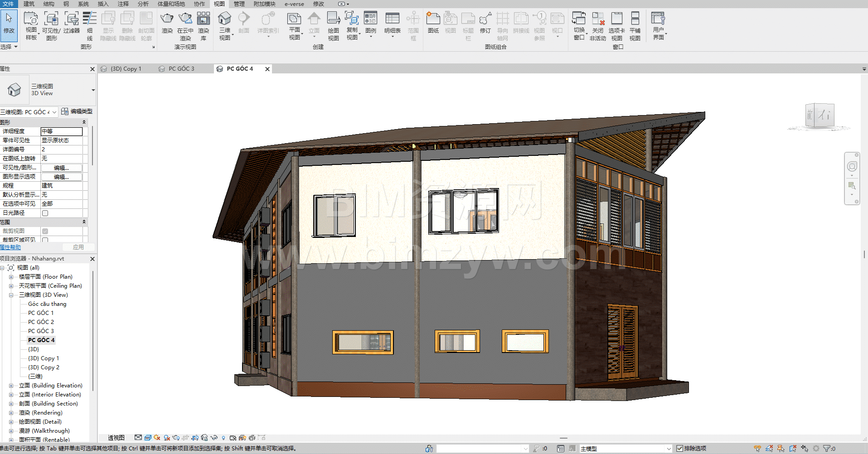
Task: Collapse the 范围 extents properties section
Action: 84,222
